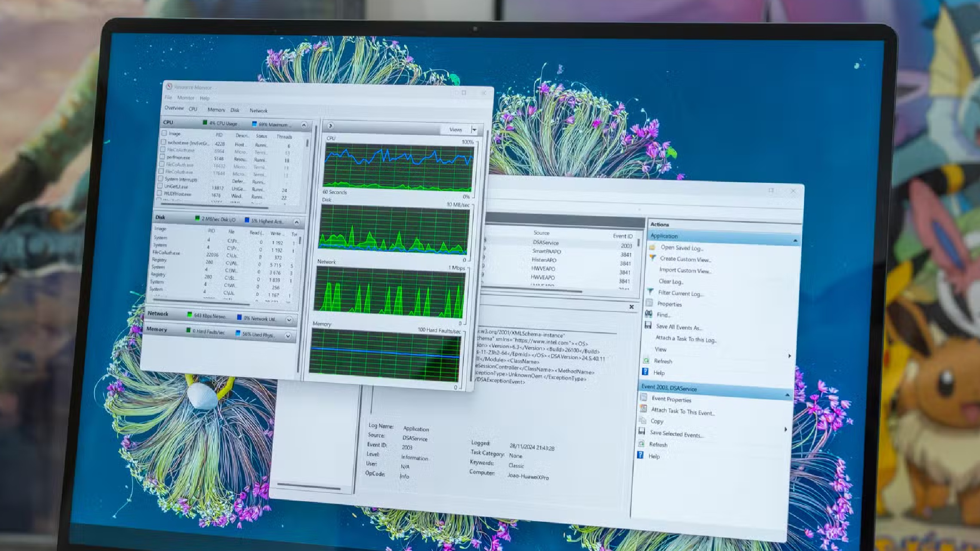
Task: Collapse the Application actions group
Action: [x=795, y=240]
